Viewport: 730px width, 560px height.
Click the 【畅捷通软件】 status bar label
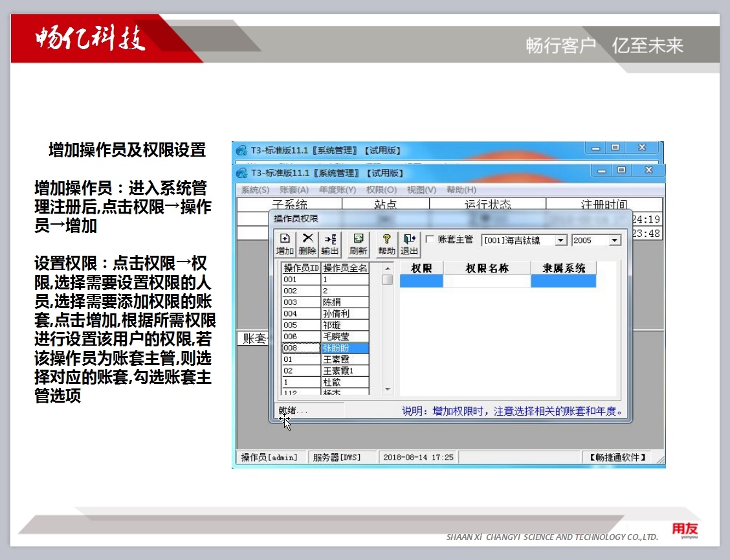617,458
